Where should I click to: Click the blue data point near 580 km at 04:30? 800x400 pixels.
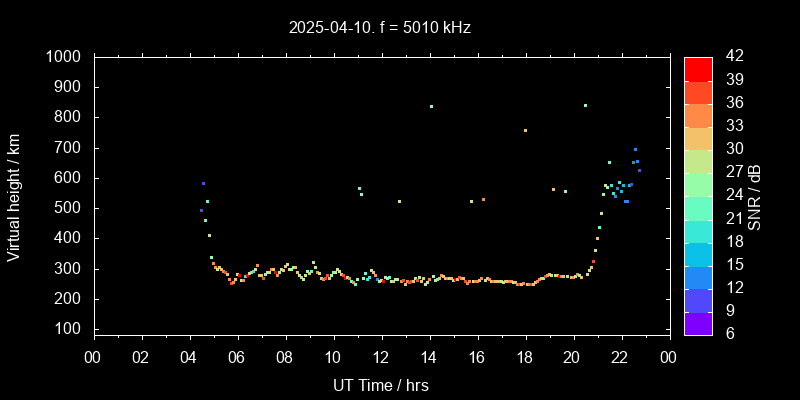(x=203, y=184)
